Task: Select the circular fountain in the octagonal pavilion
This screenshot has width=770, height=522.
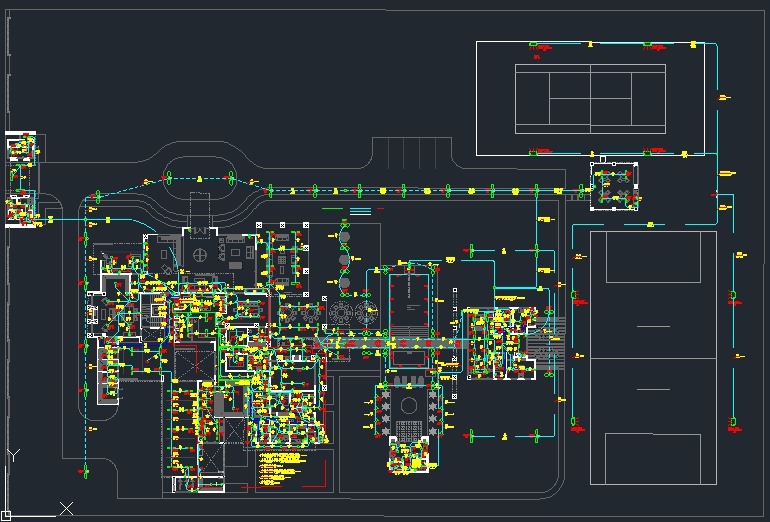Action: pyautogui.click(x=409, y=406)
